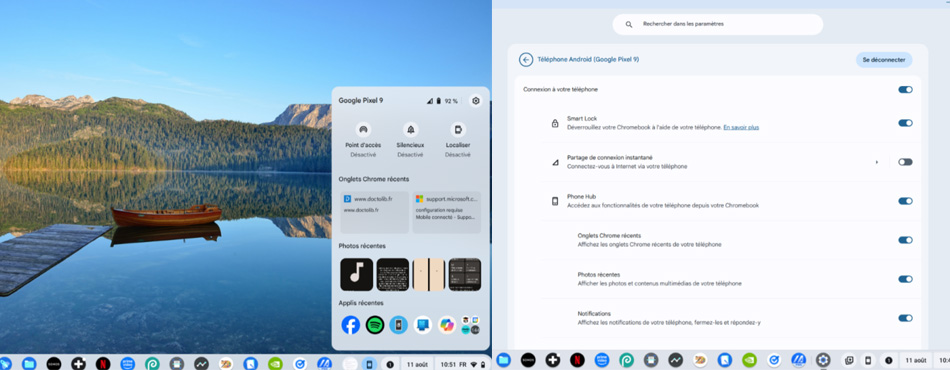
Task: Expand Partage de connexion instantané arrow
Action: click(877, 162)
